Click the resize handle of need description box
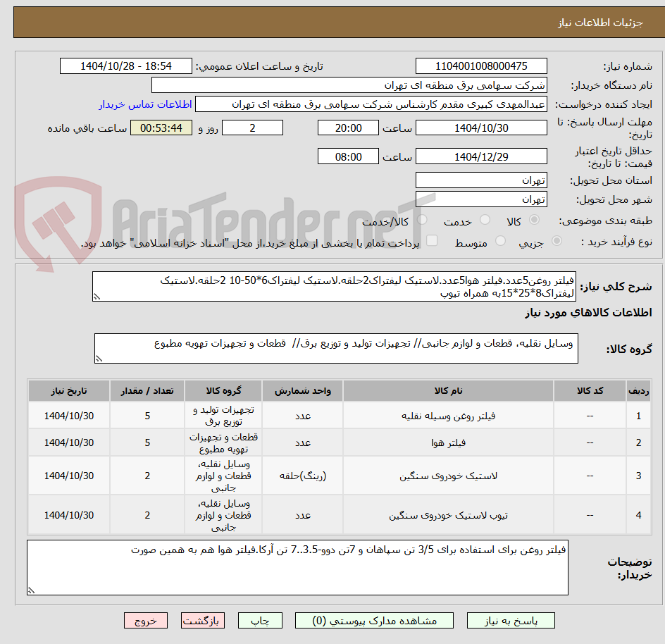This screenshot has height=644, width=665. (97, 297)
